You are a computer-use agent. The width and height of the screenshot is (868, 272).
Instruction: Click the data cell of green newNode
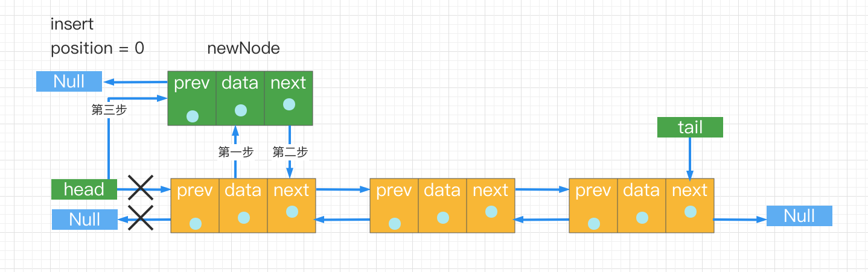pos(240,98)
